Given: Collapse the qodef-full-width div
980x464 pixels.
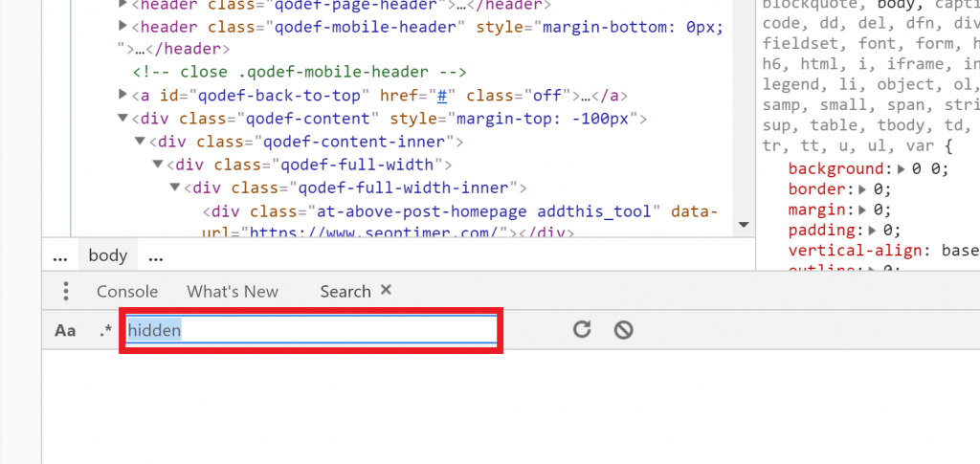Looking at the screenshot, I should pos(158,165).
